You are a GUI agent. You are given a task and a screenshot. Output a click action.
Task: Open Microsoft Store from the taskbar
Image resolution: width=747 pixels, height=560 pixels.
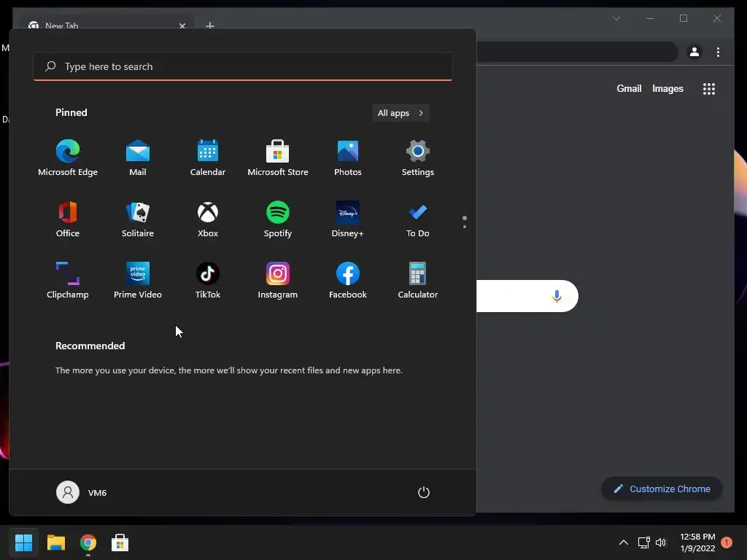pos(120,542)
